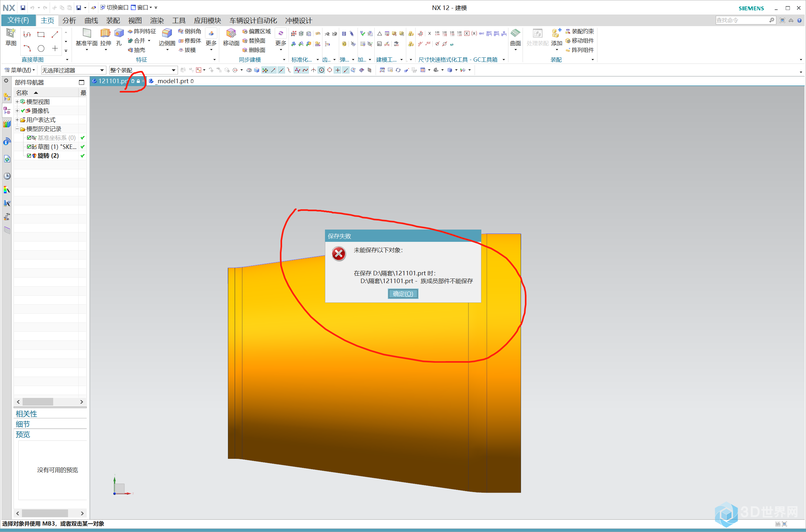The image size is (806, 532).
Task: Open the History clock sidebar tab
Action: pos(7,176)
